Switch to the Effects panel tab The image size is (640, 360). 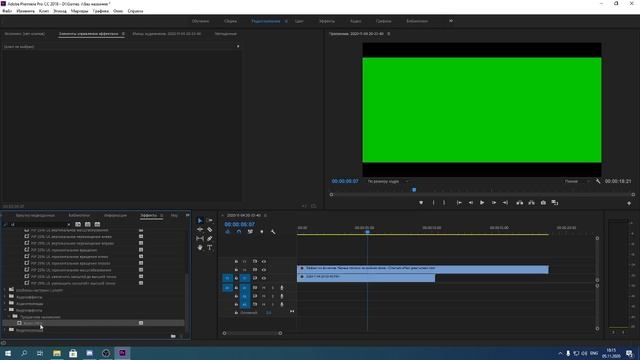point(149,215)
